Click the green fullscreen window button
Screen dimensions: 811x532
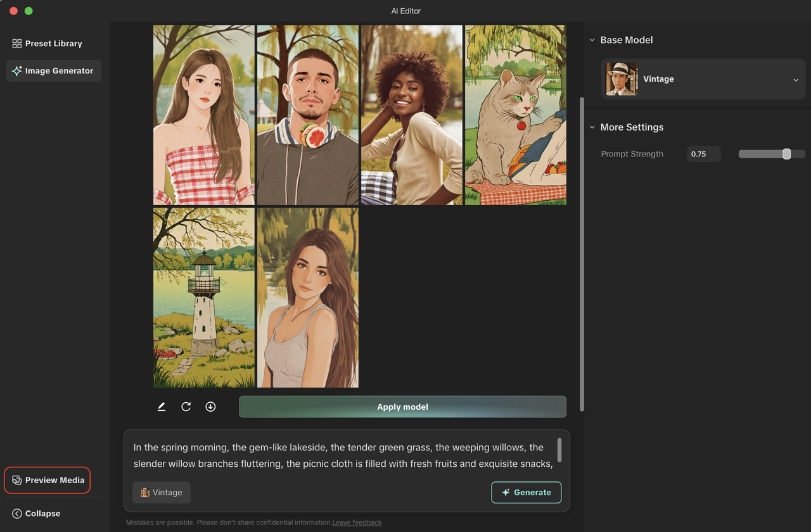pos(29,11)
